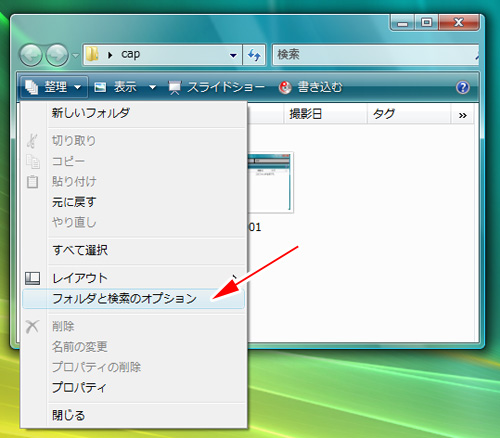Focus the 検索 search field

[x=376, y=55]
